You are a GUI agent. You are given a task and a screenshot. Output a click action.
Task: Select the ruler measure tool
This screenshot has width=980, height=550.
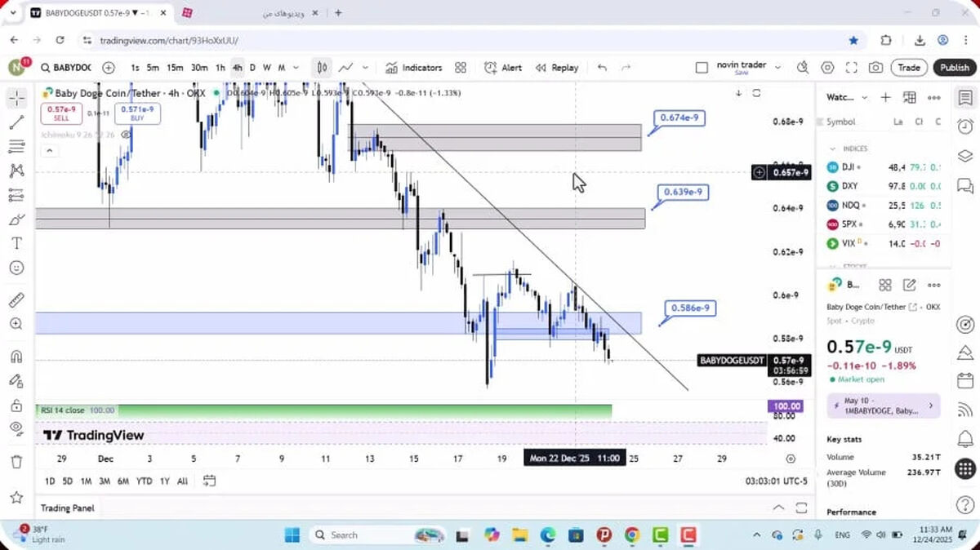(x=16, y=299)
